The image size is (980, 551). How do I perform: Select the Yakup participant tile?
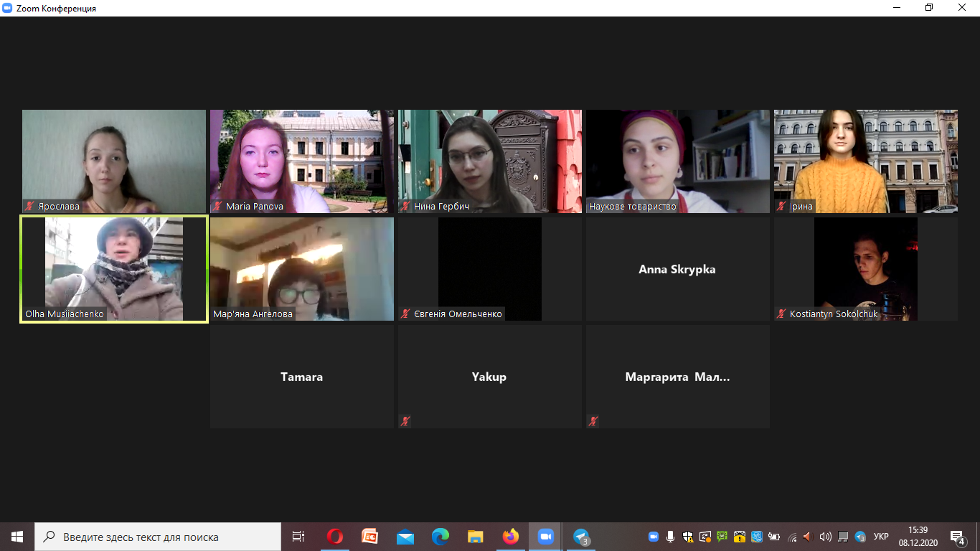(490, 377)
